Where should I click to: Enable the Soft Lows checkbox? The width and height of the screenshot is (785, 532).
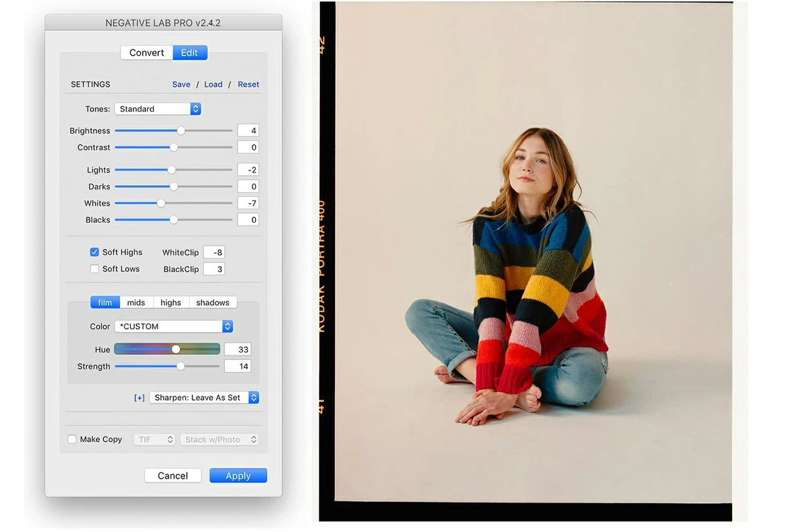pos(94,269)
